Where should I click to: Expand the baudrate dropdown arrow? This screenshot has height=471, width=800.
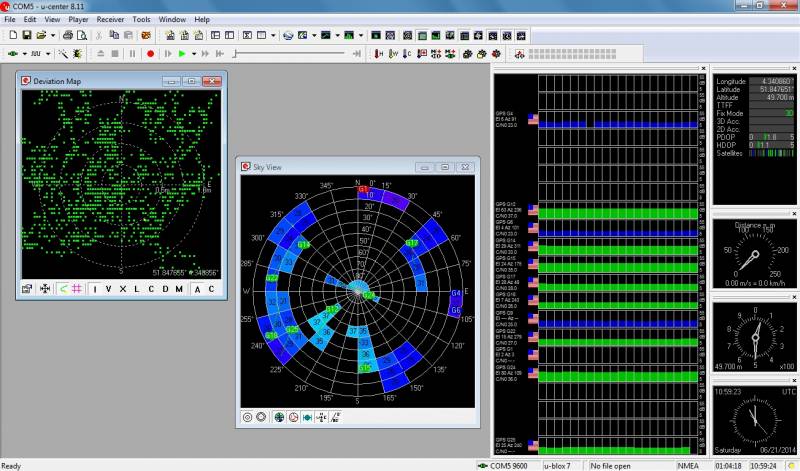(x=48, y=54)
